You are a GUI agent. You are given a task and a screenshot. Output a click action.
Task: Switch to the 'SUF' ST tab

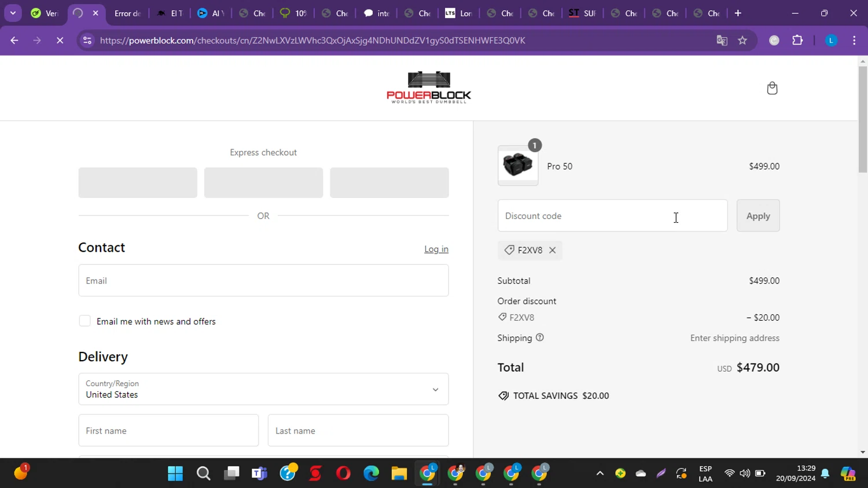pyautogui.click(x=582, y=13)
